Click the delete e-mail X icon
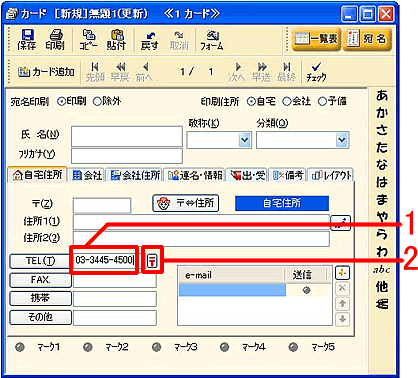 point(342,288)
